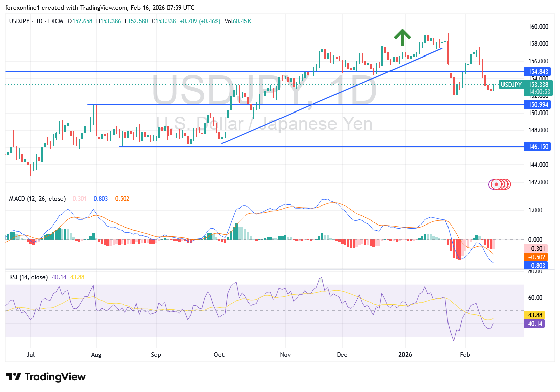
Task: Select the 2026 label on time axis
Action: (405, 355)
